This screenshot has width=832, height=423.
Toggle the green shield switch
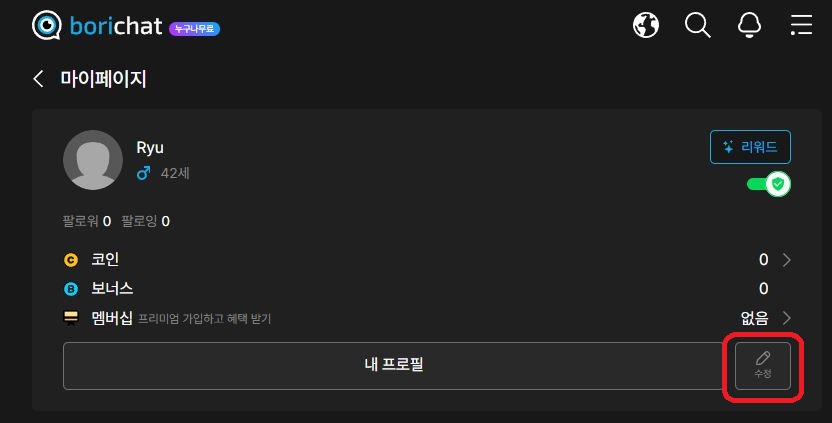point(768,184)
